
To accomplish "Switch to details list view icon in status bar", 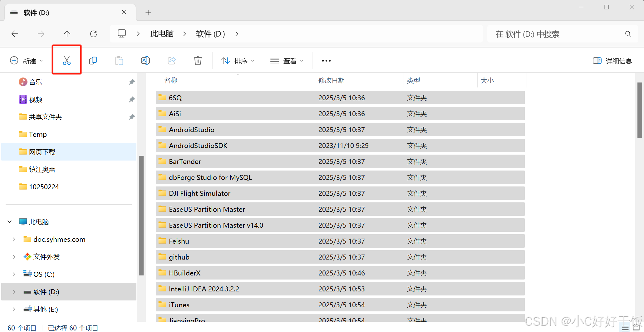I will coord(625,328).
